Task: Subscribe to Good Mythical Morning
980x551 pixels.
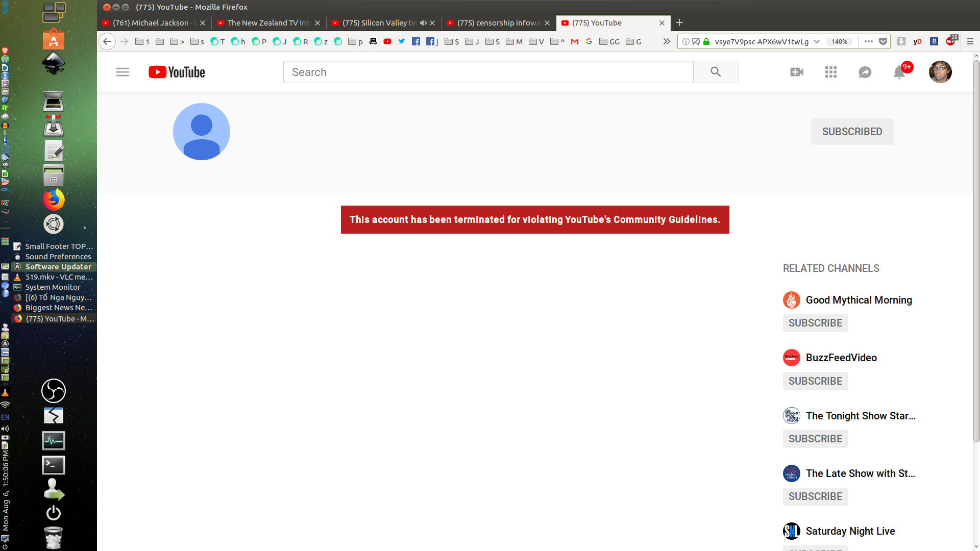Action: click(x=815, y=323)
